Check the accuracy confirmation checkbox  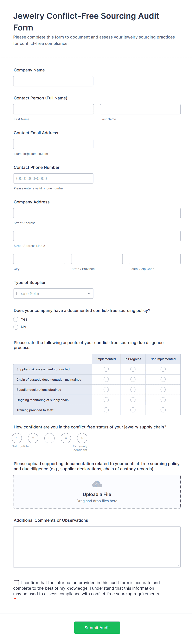16,583
